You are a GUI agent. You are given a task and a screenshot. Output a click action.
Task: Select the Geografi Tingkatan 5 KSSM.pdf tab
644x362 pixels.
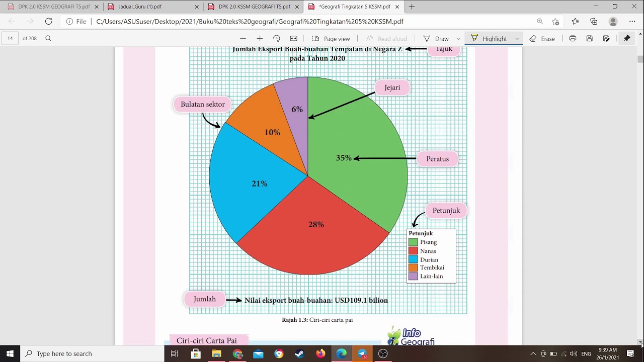coord(355,7)
